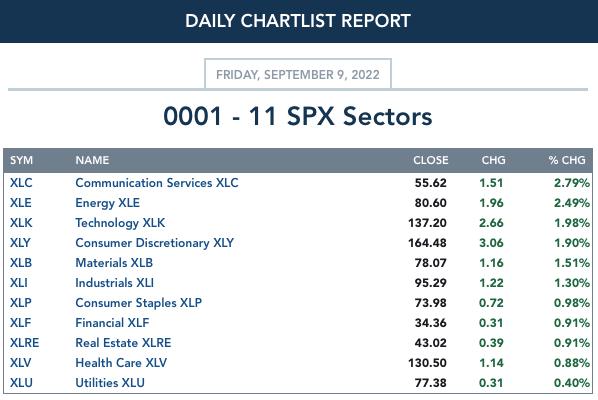Open Technology XLK sector link
Screen dimensions: 598x400
point(120,223)
